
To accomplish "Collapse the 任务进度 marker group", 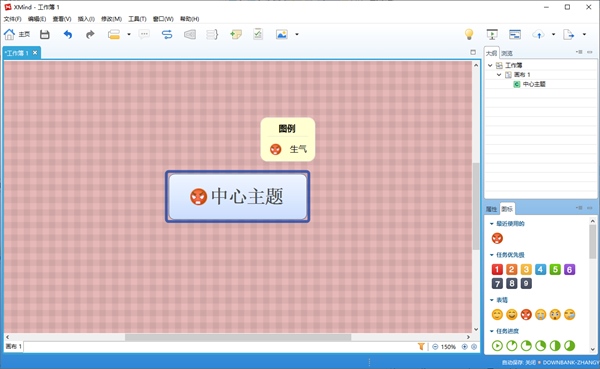I will 492,331.
